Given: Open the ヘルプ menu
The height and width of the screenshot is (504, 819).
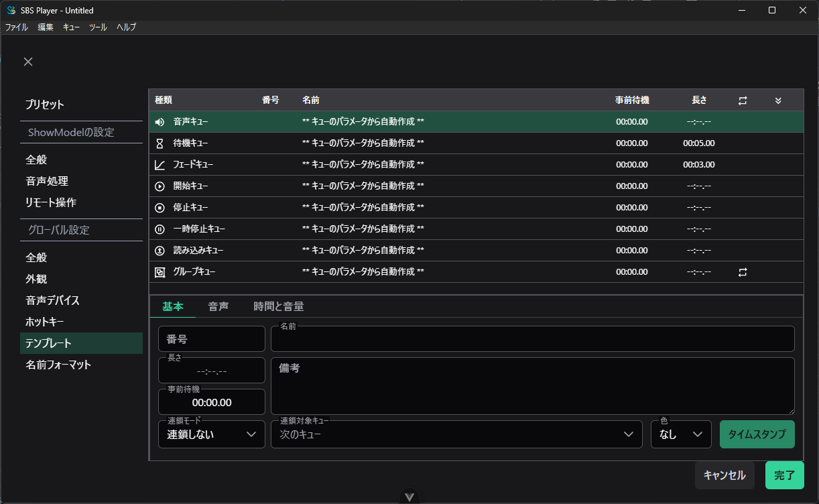Looking at the screenshot, I should [x=126, y=27].
